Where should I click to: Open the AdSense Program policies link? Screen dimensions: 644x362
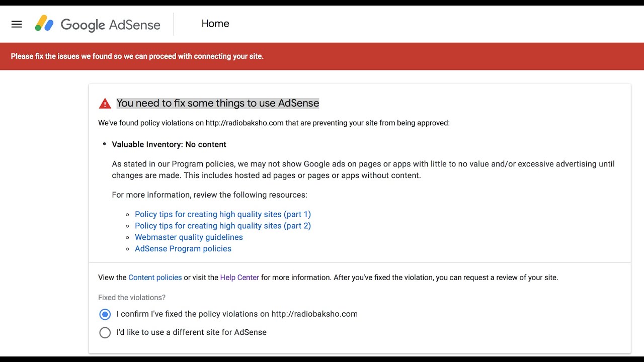point(183,249)
